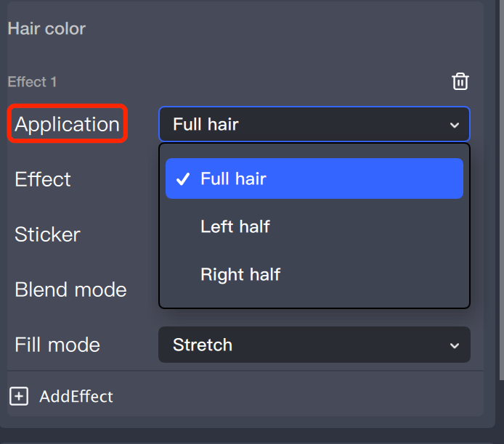Screen dimensions: 504x444
Task: Click the vertical scrollbar on the panel edge
Action: click(500, 189)
